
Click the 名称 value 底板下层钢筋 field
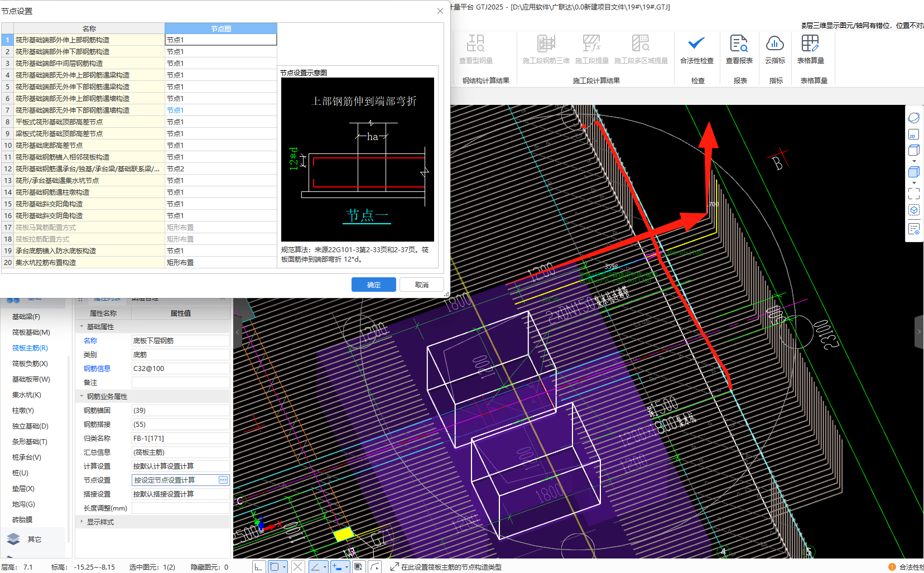[x=180, y=340]
